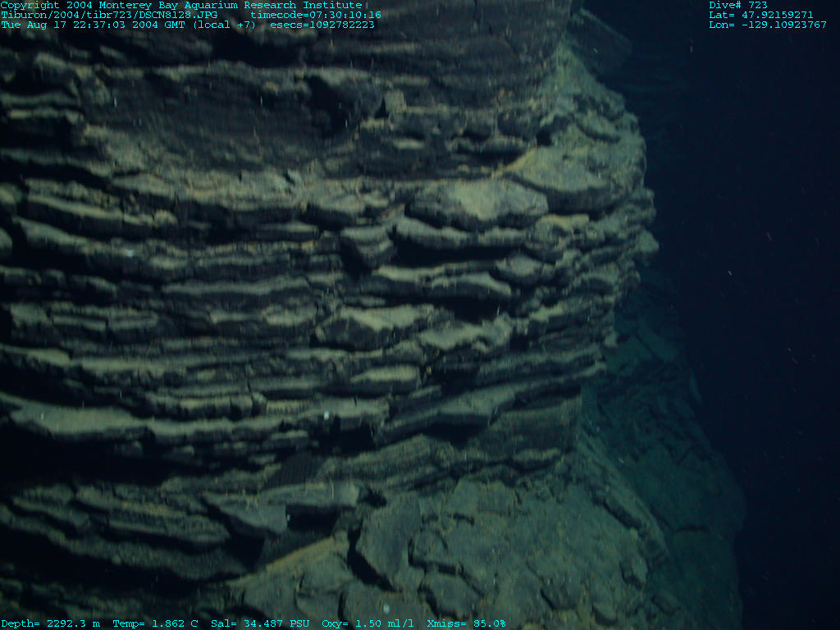Click the timecode=07:30:10:16 value

(316, 15)
